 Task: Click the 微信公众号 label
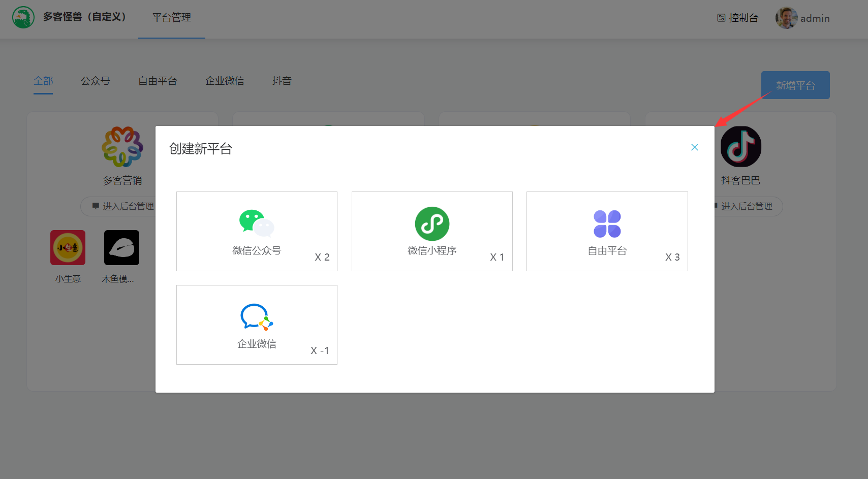click(x=257, y=250)
